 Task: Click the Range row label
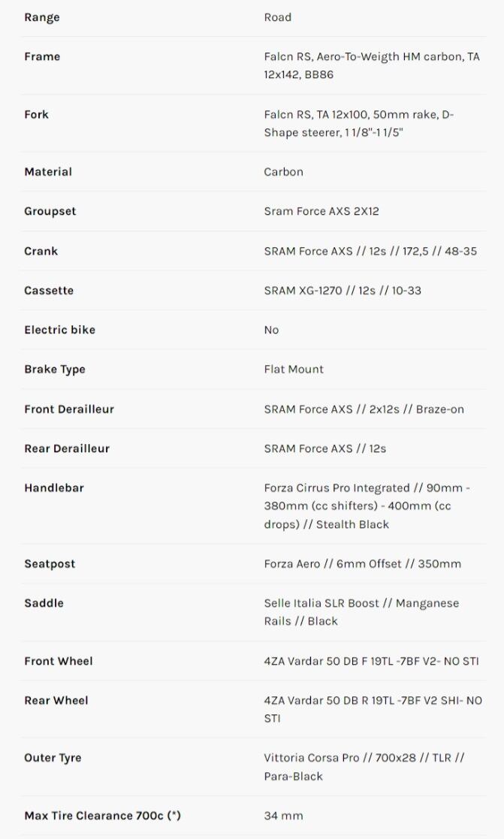click(x=42, y=17)
